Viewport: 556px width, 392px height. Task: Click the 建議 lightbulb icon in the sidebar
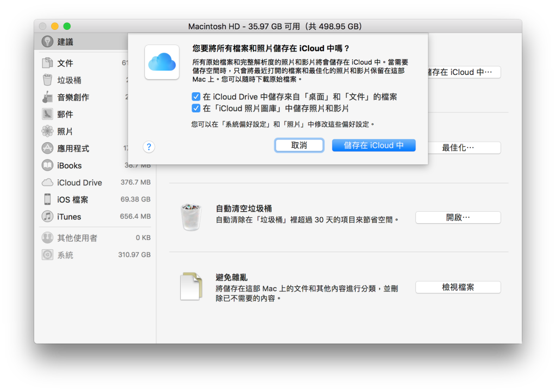point(47,41)
